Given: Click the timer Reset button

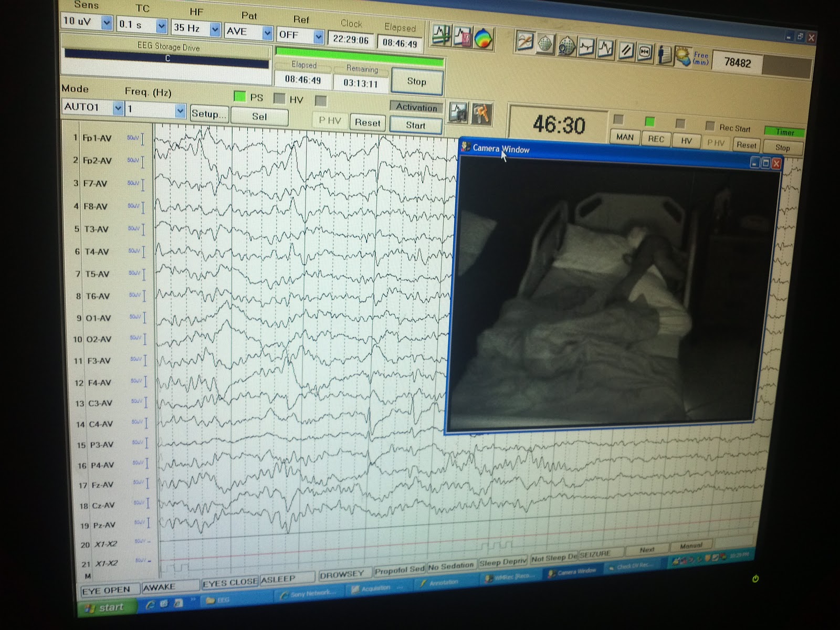Looking at the screenshot, I should click(746, 145).
